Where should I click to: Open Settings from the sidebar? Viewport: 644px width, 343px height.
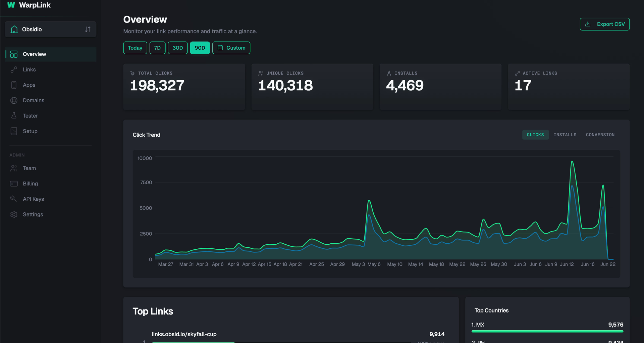click(x=51, y=214)
